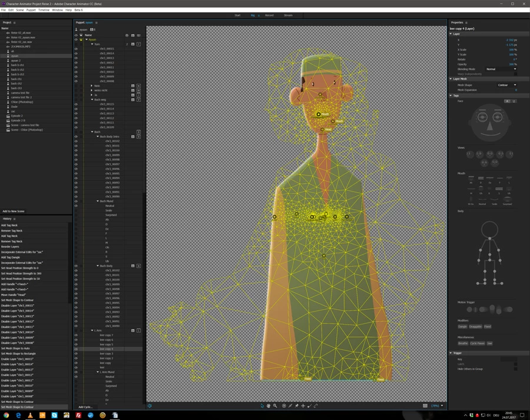Collapse the Buch weg group

click(x=92, y=100)
